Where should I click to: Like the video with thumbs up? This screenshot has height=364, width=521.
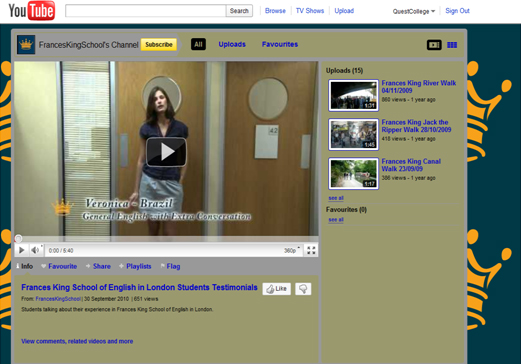(x=277, y=289)
